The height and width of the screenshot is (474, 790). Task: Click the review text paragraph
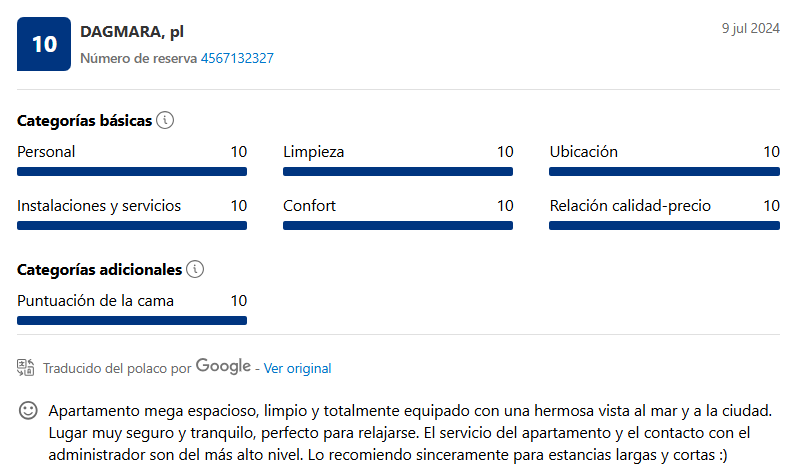click(x=410, y=433)
